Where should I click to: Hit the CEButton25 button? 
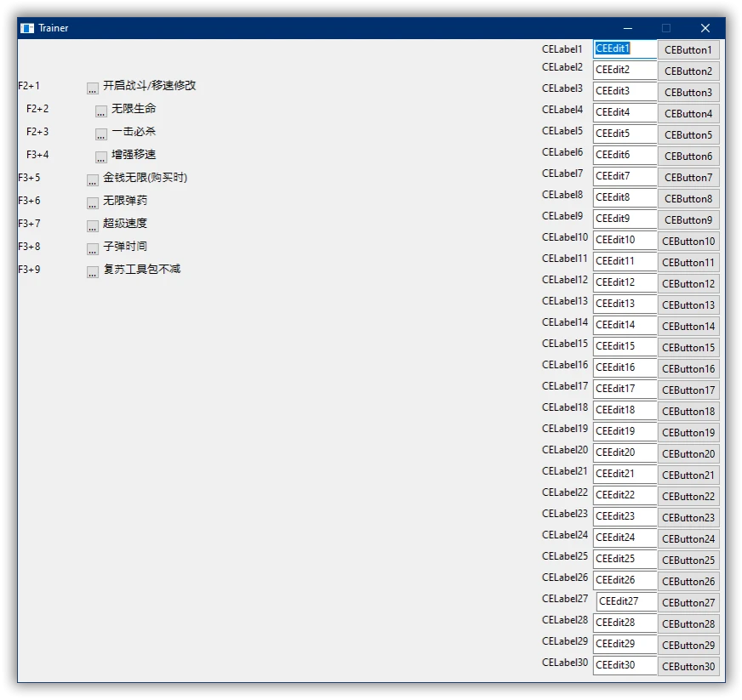(x=688, y=561)
